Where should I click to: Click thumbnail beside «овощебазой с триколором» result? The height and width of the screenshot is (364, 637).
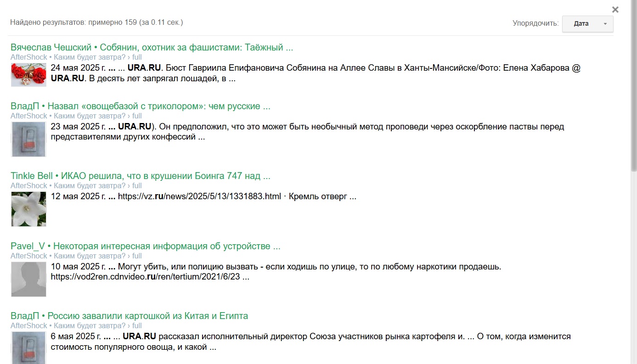[28, 139]
